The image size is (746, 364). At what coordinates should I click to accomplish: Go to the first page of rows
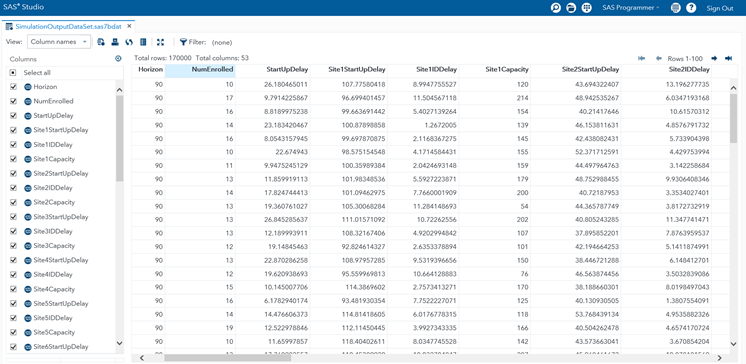click(641, 58)
